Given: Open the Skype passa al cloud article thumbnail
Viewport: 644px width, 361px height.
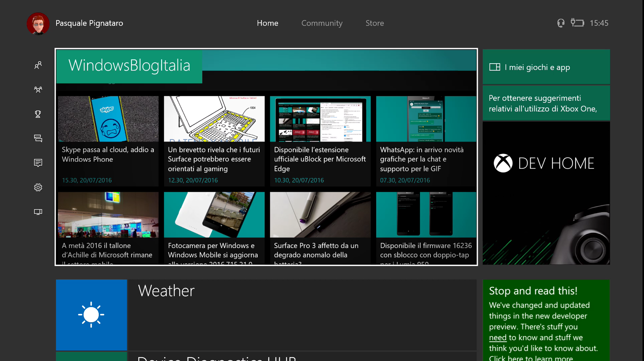Looking at the screenshot, I should (108, 119).
